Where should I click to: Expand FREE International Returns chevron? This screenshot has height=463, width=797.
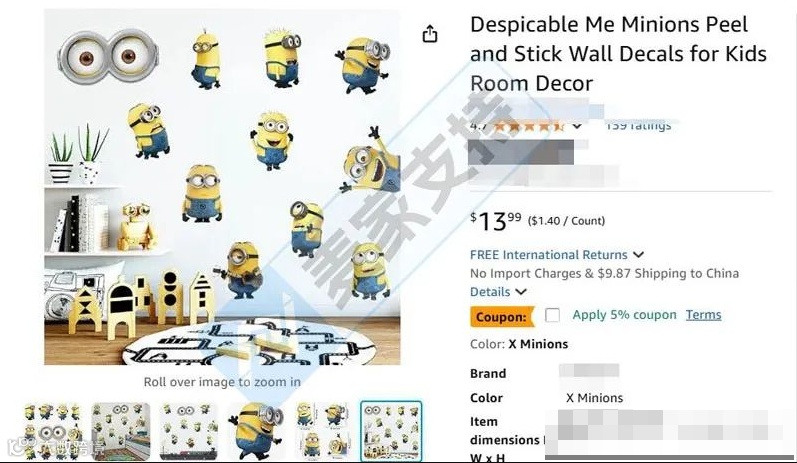point(638,255)
